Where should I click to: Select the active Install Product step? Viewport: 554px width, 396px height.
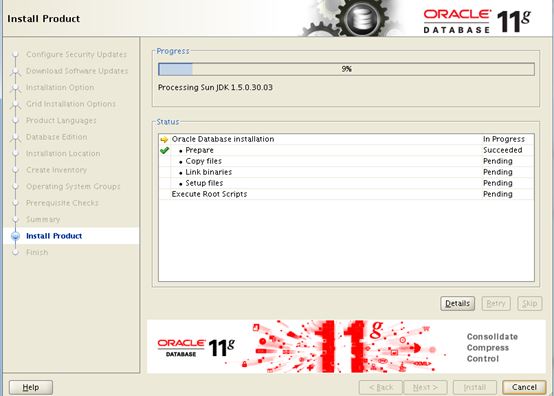pos(54,236)
